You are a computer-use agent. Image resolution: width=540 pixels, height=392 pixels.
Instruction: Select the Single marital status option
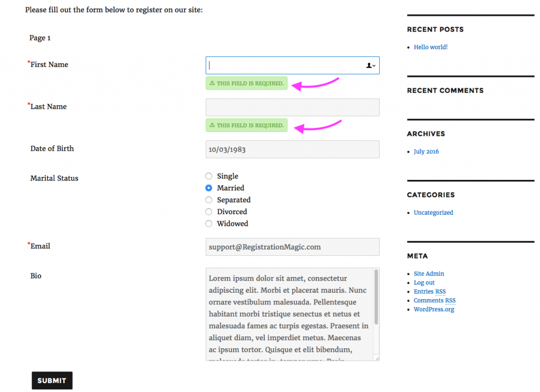(x=209, y=176)
